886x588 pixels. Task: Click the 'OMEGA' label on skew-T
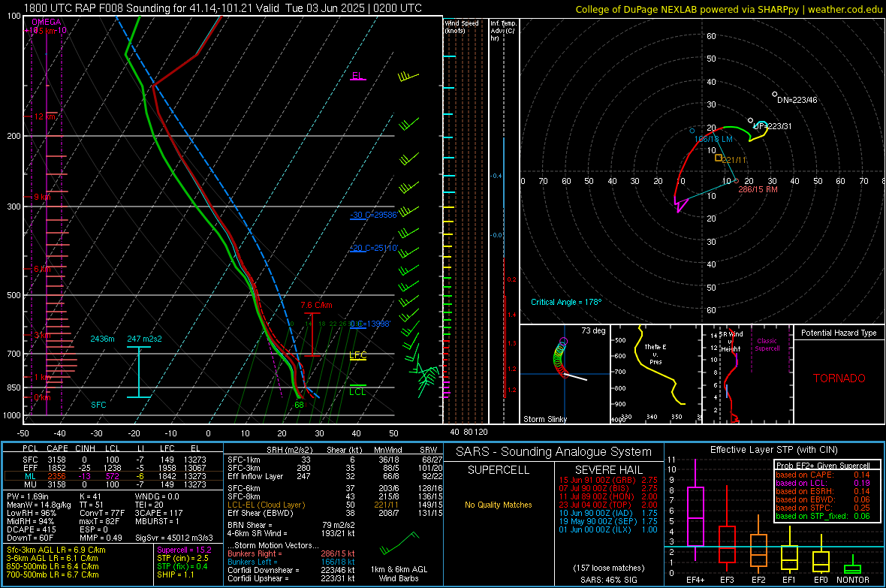tap(46, 22)
